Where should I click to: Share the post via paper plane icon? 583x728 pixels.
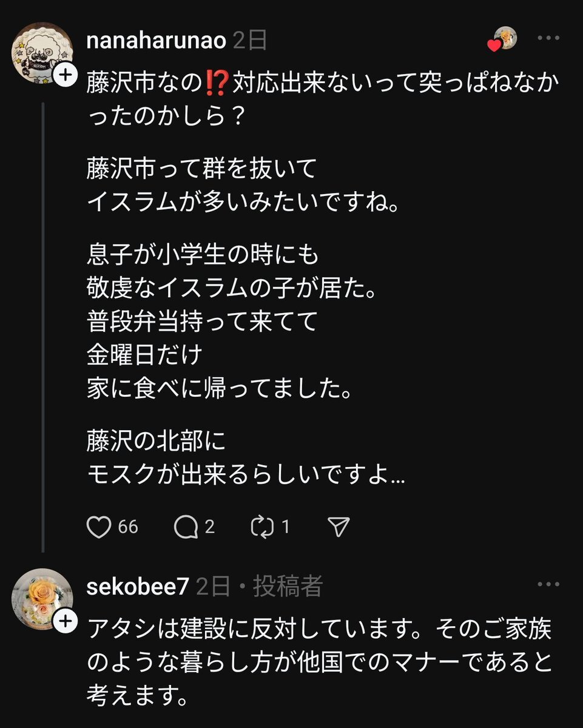click(339, 527)
